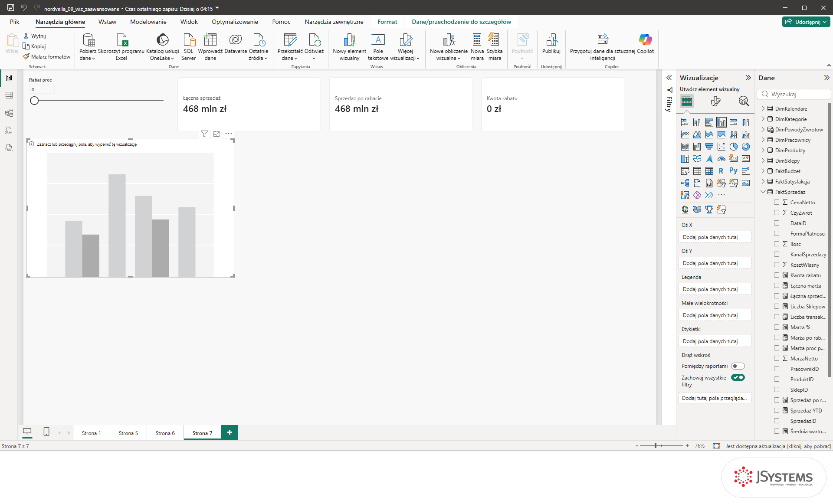The image size is (833, 504).
Task: Expand the DimProdukty table
Action: click(763, 150)
